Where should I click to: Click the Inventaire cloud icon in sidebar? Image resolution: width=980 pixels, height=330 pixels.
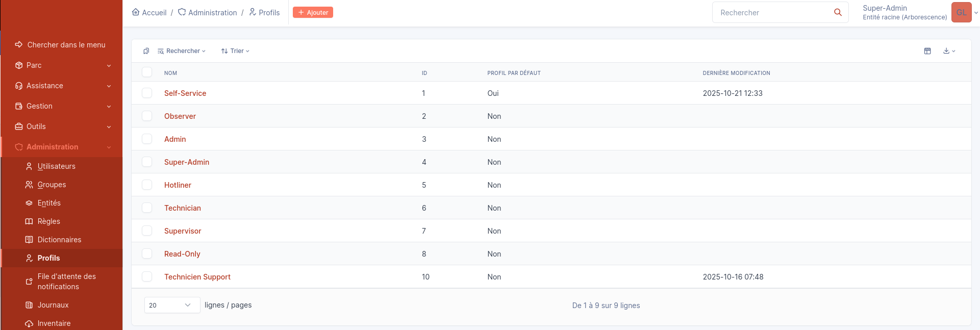point(29,323)
